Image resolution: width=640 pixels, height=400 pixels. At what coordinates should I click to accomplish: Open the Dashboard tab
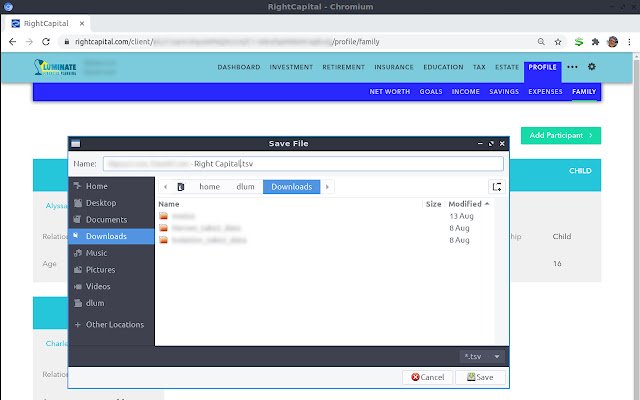[x=239, y=67]
